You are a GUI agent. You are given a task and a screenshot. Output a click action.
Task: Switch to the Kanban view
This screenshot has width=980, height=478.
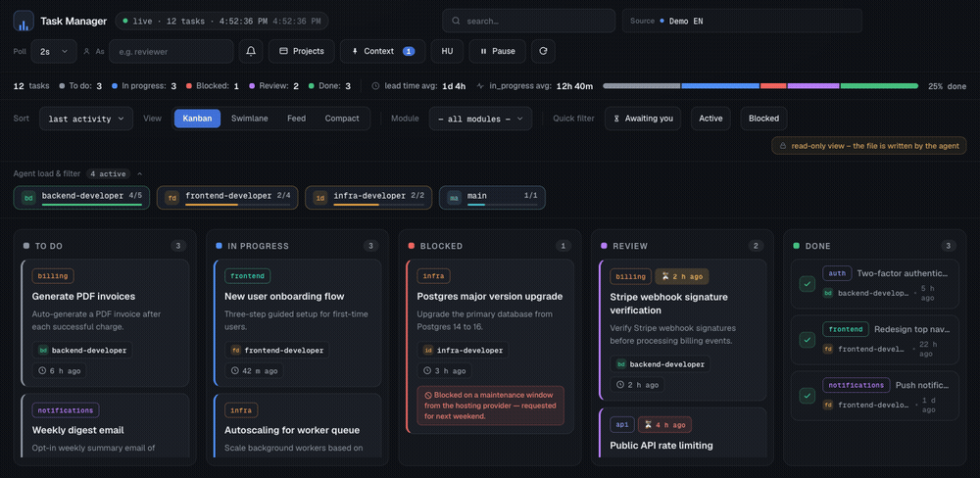tap(198, 119)
